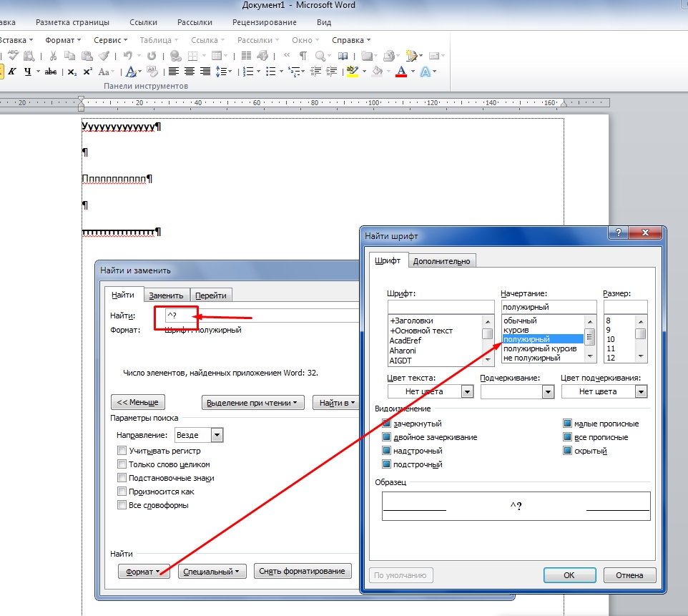
Task: Click Отмена in the font dialog
Action: coord(629,575)
